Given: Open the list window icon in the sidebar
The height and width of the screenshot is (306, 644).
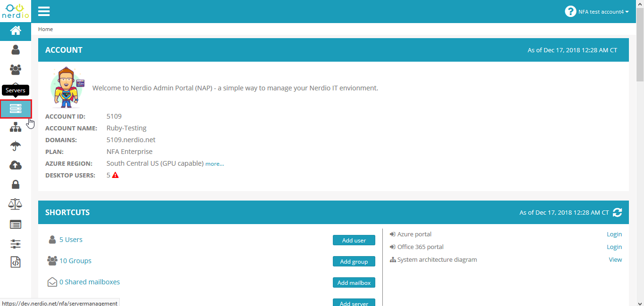Looking at the screenshot, I should pyautogui.click(x=16, y=225).
